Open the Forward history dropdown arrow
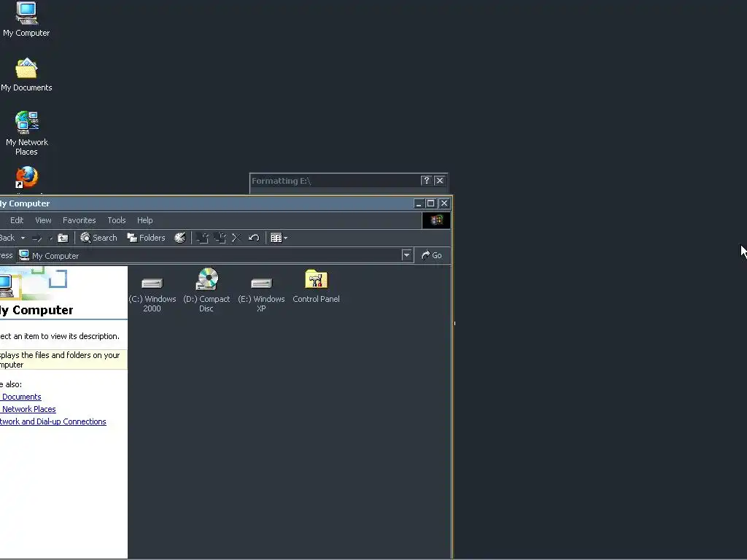747x560 pixels. (50, 238)
